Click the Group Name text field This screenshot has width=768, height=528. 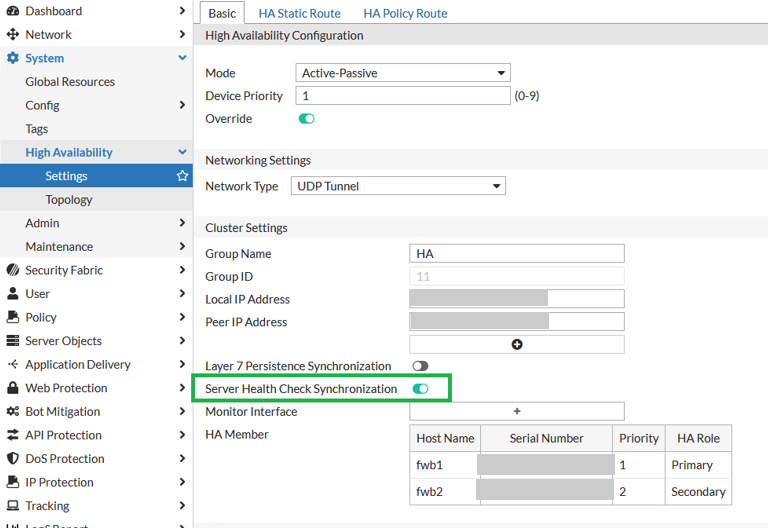pyautogui.click(x=517, y=254)
